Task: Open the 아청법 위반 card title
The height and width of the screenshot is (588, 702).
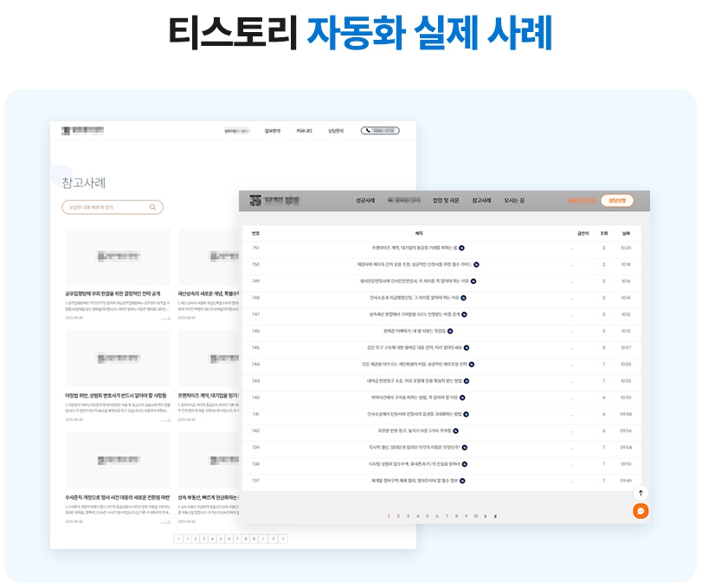Action: pyautogui.click(x=116, y=396)
